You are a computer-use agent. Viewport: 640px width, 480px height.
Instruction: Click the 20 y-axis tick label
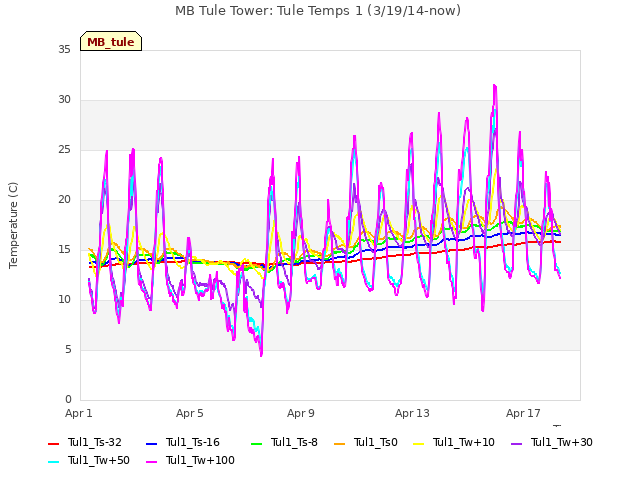pyautogui.click(x=64, y=200)
